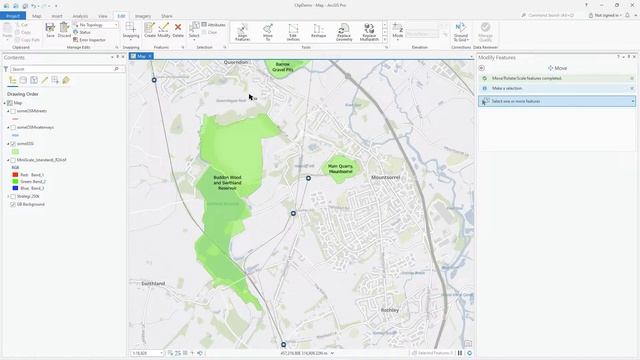Switch to List By Drawing Order view
Screen dimensions: 640x360
13,80
